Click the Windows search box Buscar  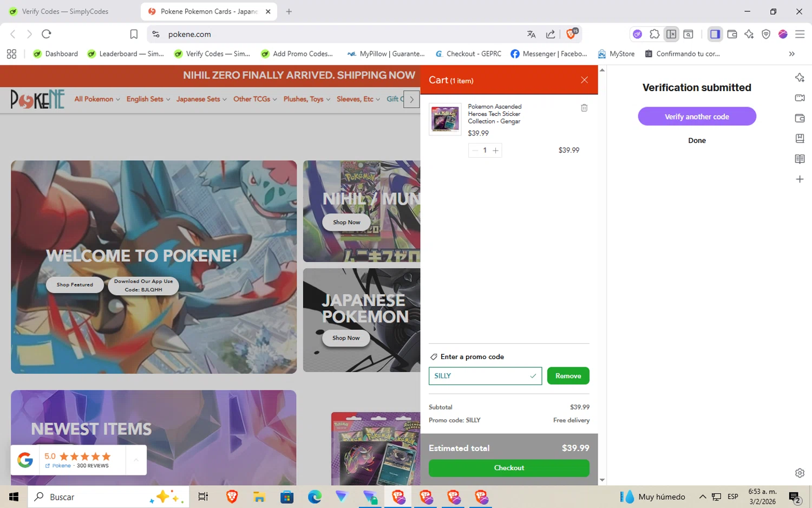click(x=108, y=497)
